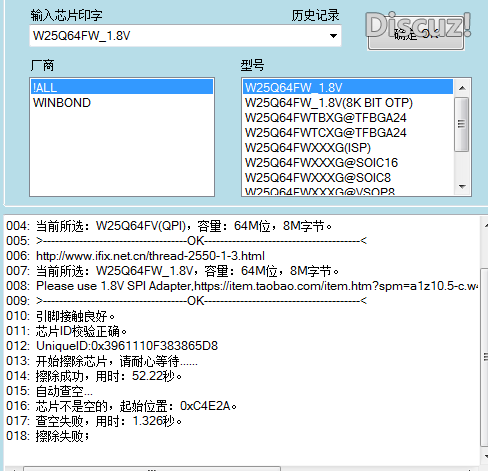Click the model list scroll up arrow
This screenshot has width=488, height=471.
pos(462,88)
